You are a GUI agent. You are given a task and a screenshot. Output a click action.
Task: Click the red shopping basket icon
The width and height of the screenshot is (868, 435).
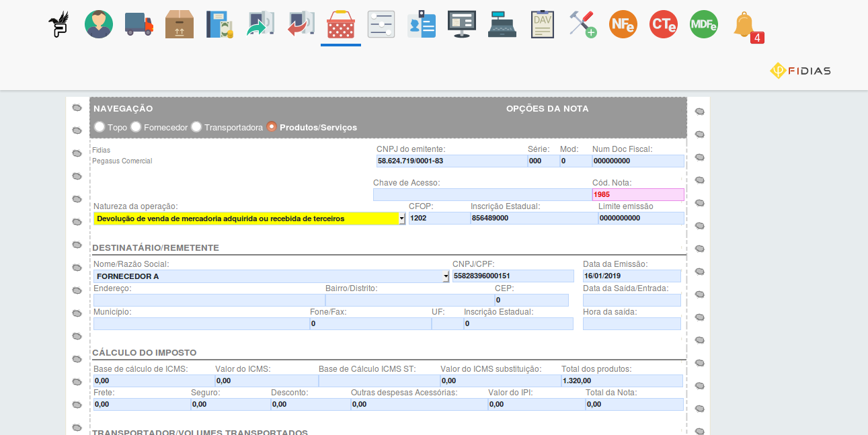341,25
